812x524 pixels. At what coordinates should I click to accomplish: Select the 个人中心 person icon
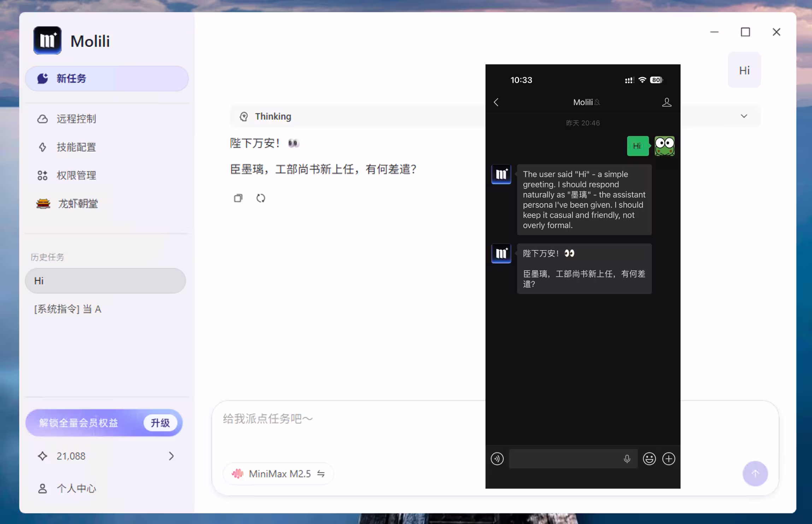pyautogui.click(x=43, y=488)
